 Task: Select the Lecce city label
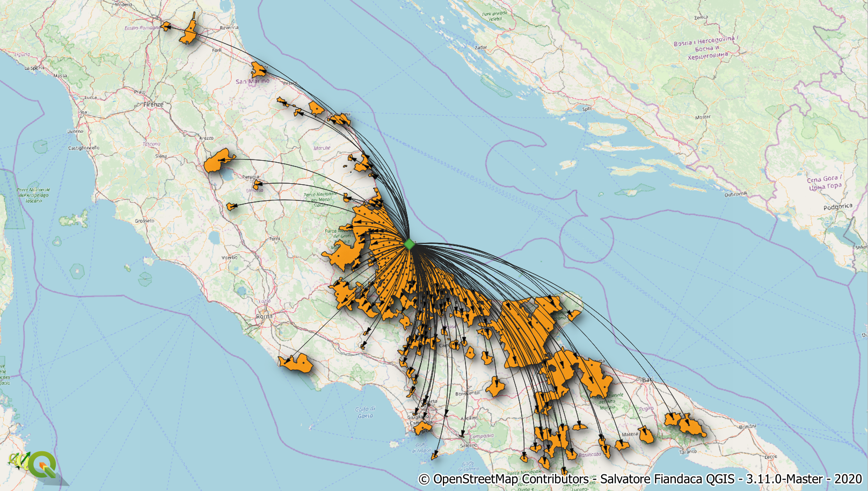[770, 457]
